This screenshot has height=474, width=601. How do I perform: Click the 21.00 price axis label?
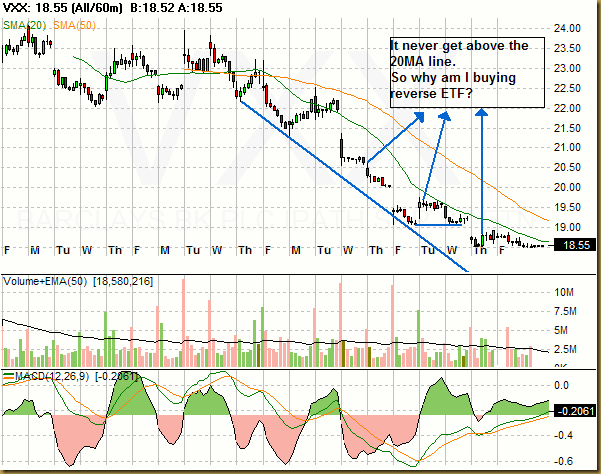click(567, 148)
